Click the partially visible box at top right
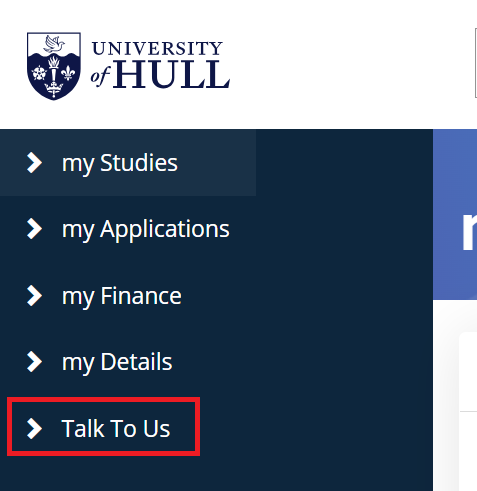 pos(476,63)
